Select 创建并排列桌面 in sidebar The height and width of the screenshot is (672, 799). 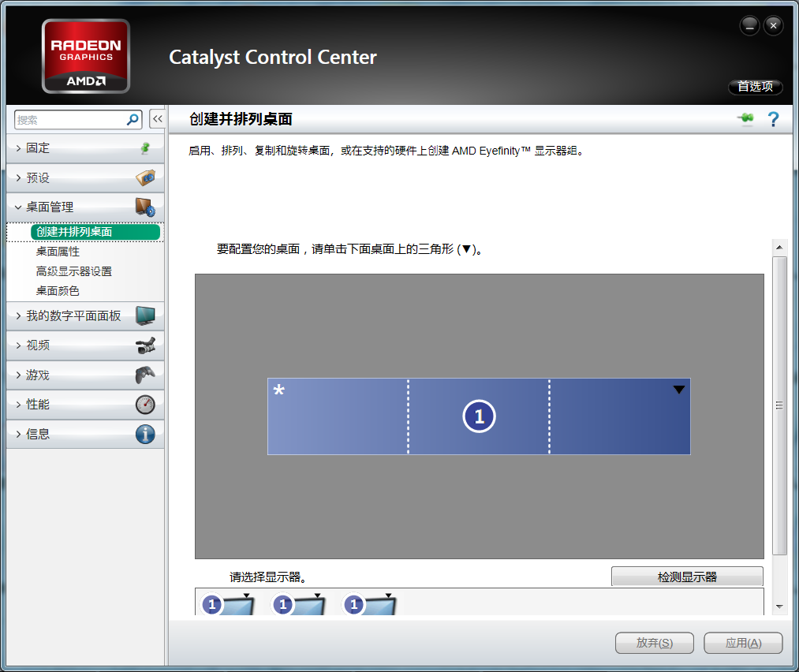[x=95, y=232]
